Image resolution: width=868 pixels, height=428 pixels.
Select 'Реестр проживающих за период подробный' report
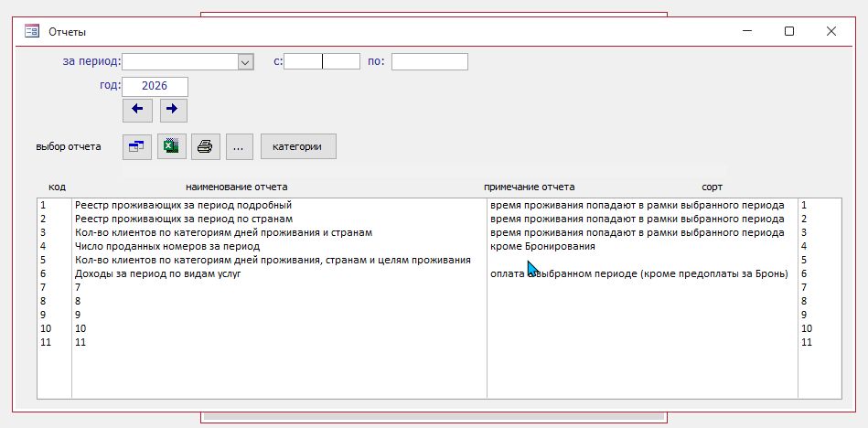(x=183, y=206)
